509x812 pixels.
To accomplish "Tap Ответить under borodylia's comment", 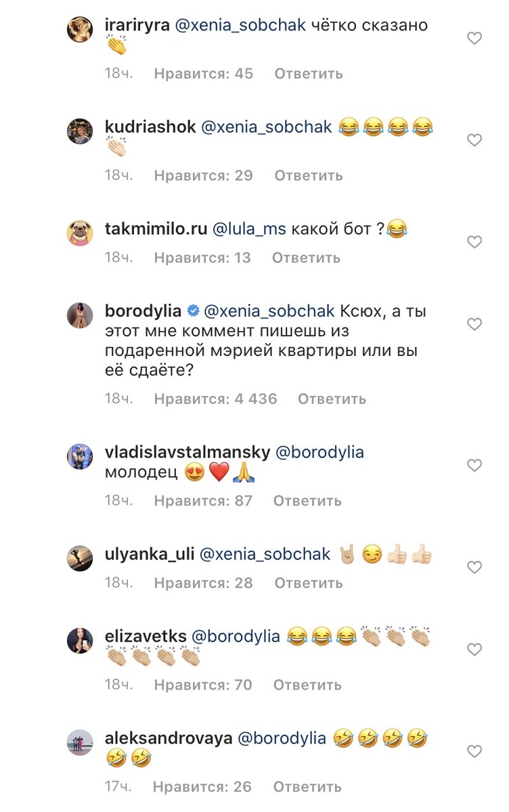I will click(332, 399).
